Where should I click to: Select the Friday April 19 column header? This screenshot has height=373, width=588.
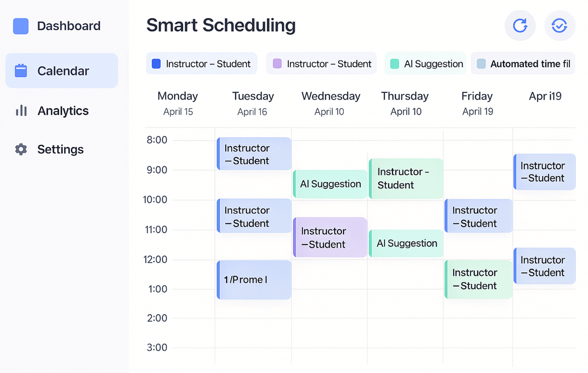[477, 103]
